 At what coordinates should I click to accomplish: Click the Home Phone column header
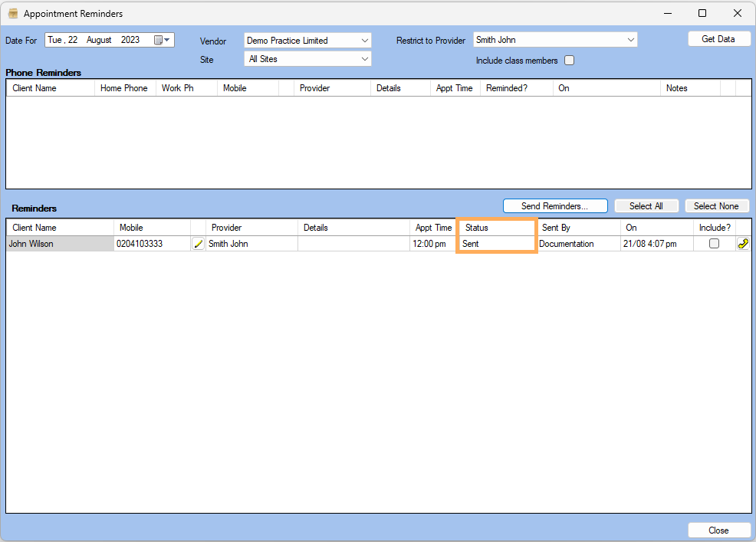[125, 88]
